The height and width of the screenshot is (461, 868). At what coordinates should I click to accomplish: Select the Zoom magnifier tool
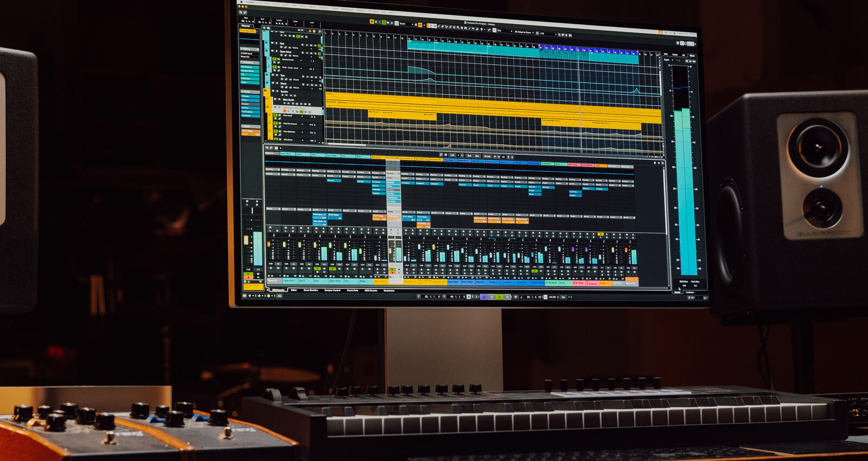pyautogui.click(x=458, y=27)
